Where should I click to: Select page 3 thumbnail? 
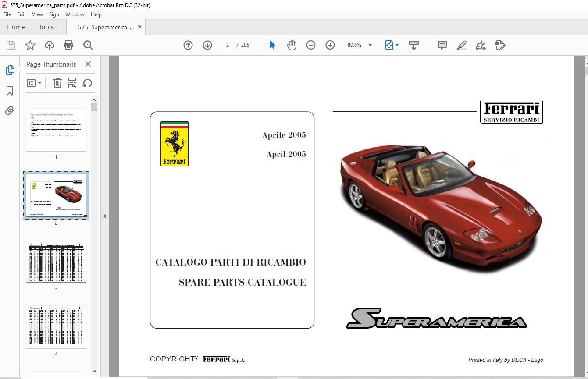pos(56,261)
